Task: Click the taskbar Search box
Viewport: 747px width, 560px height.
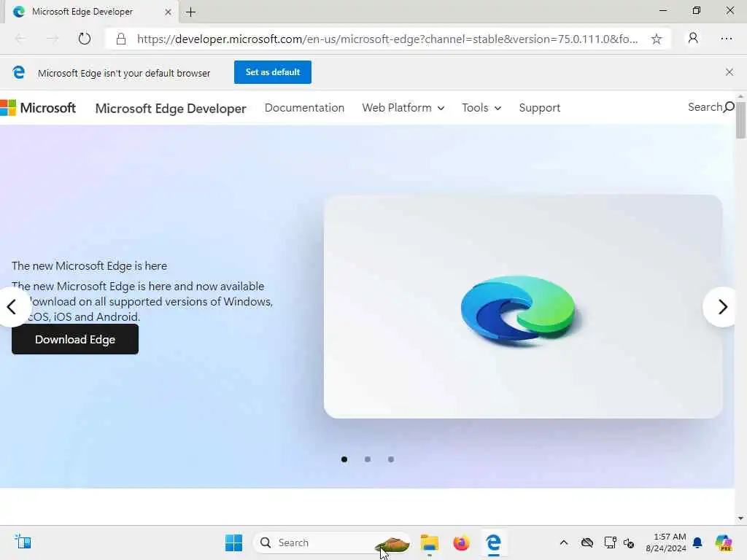Action: pos(332,542)
